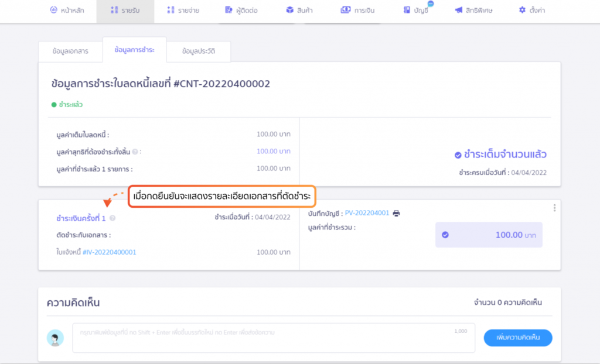Open the ผู้ติดต่อ contacts menu
Screen dimensions: 600x364
point(241,11)
